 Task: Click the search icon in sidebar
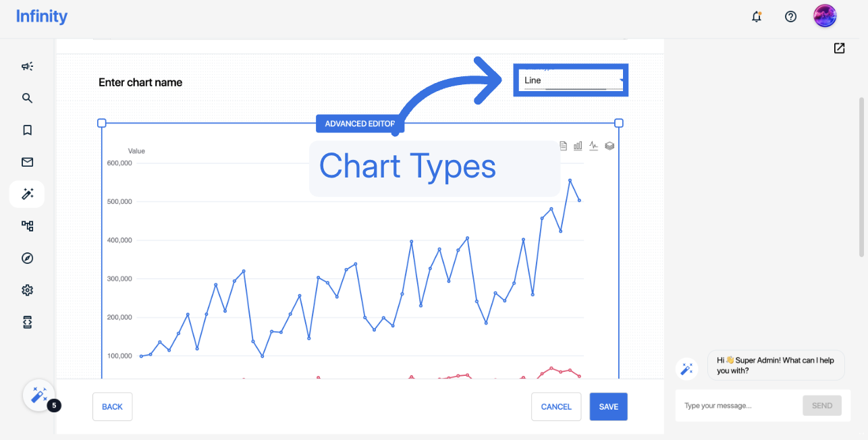[x=27, y=98]
